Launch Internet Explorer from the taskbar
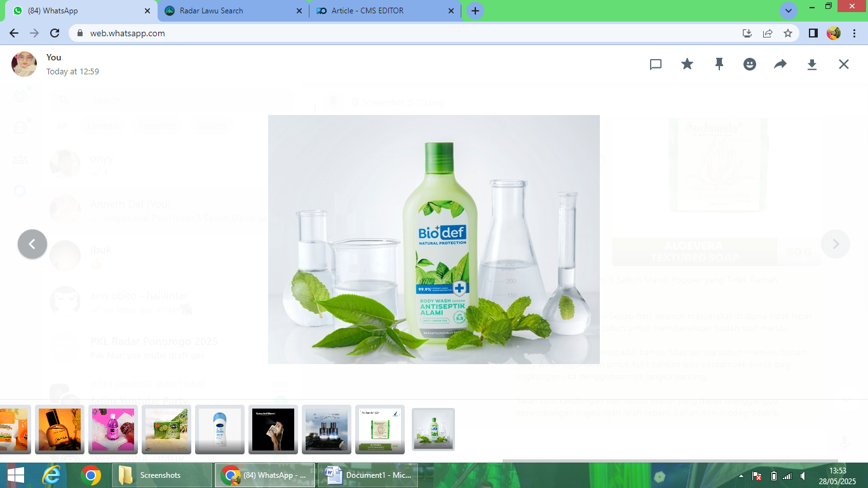Image resolution: width=868 pixels, height=488 pixels. coord(51,475)
